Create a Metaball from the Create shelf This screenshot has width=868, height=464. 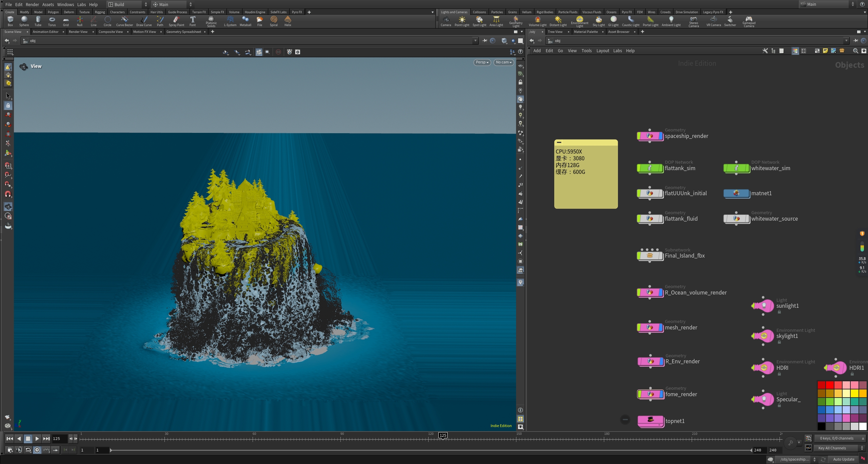coord(245,21)
